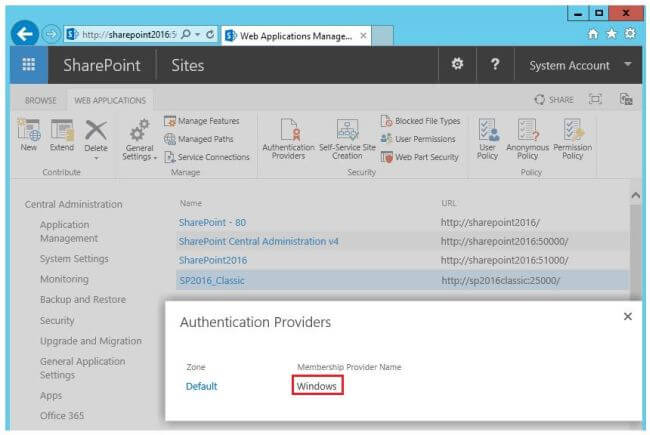Click the Help question mark icon
Image resolution: width=650 pixels, height=435 pixels.
click(x=494, y=64)
